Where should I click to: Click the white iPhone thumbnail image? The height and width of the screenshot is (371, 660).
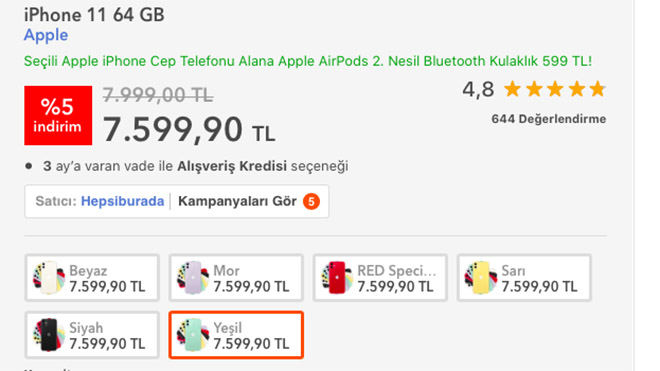[x=49, y=278]
